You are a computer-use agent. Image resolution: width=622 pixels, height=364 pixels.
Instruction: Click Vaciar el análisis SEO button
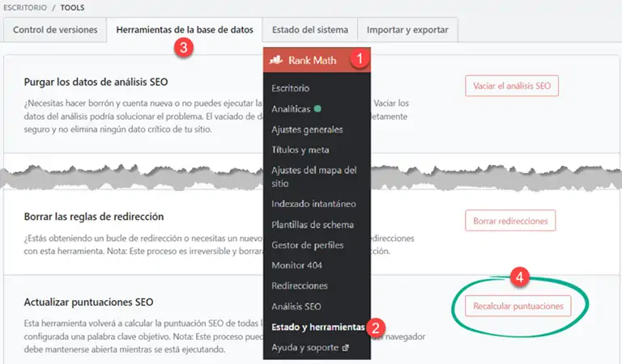[512, 86]
